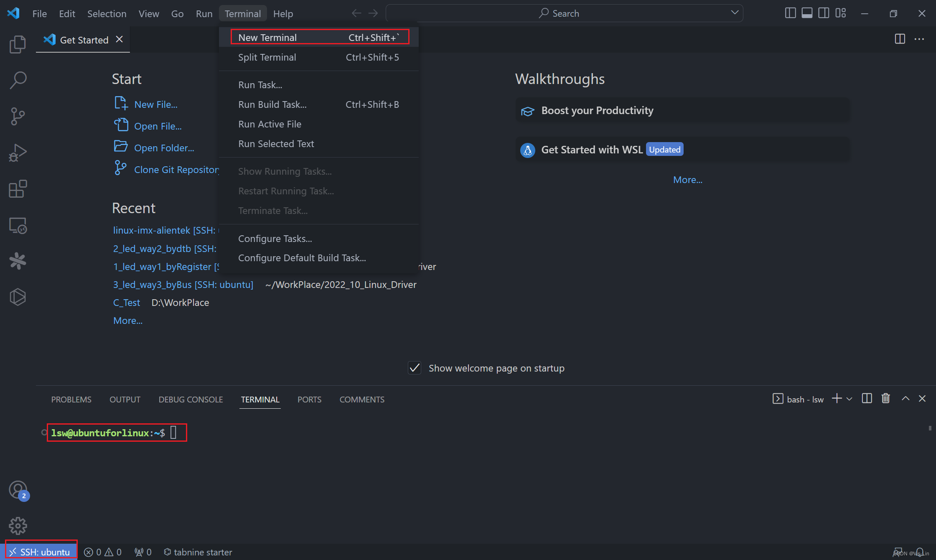This screenshot has width=936, height=560.
Task: Open the Remote Explorer view
Action: (x=18, y=226)
